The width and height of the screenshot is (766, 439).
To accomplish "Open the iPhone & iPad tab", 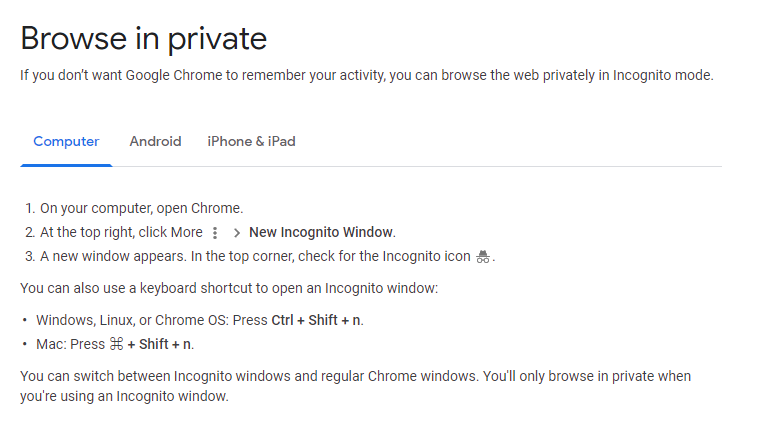I will [251, 141].
